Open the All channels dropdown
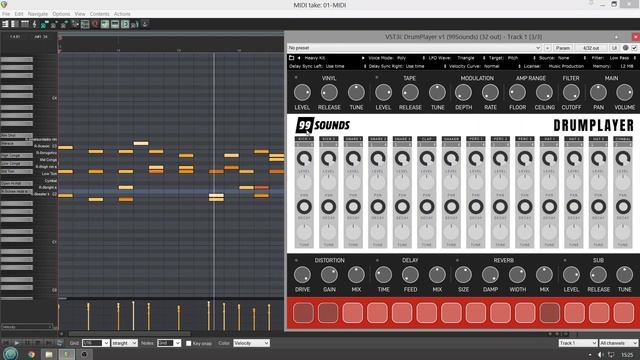This screenshot has height=360, width=640. 619,343
